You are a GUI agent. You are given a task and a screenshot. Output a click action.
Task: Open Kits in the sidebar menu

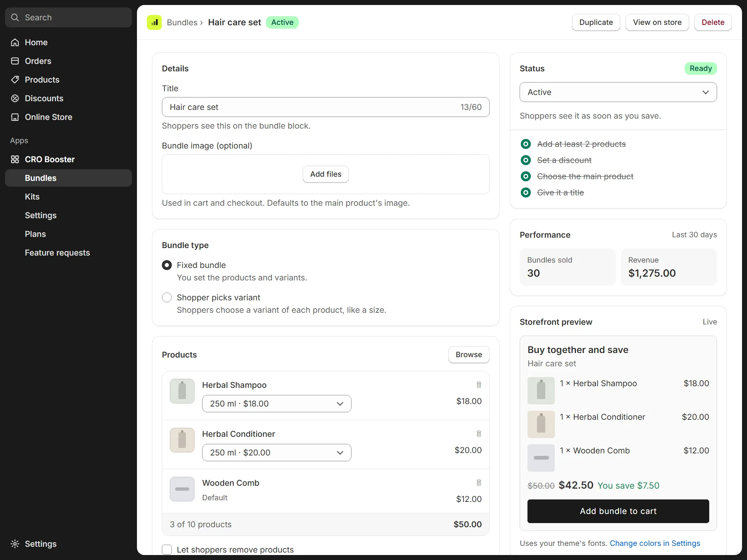click(68, 197)
